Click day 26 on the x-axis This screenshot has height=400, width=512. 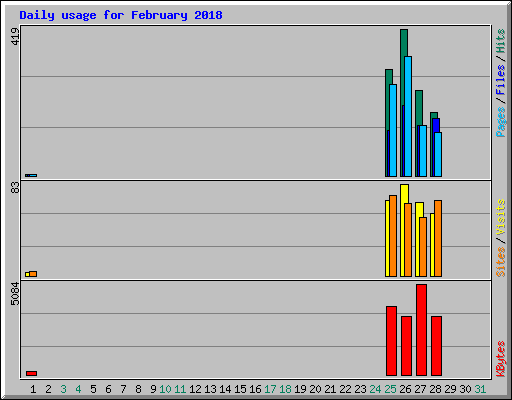[405, 389]
